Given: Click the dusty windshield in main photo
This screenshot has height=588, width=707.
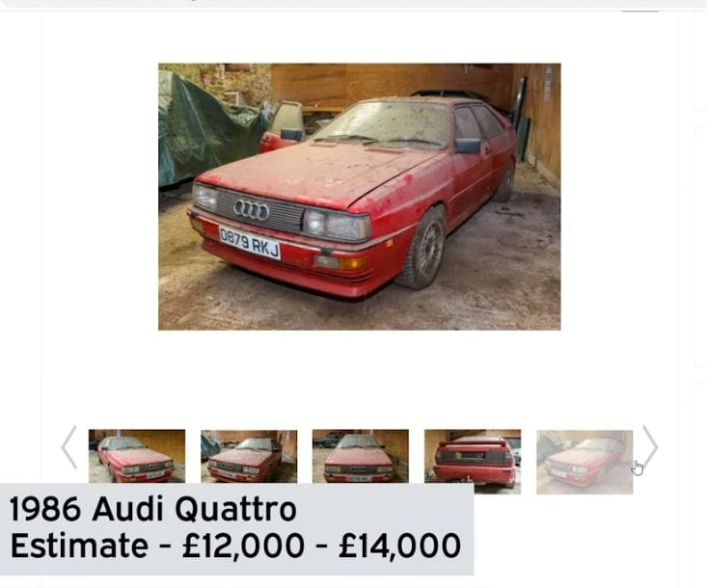Looking at the screenshot, I should (383, 123).
